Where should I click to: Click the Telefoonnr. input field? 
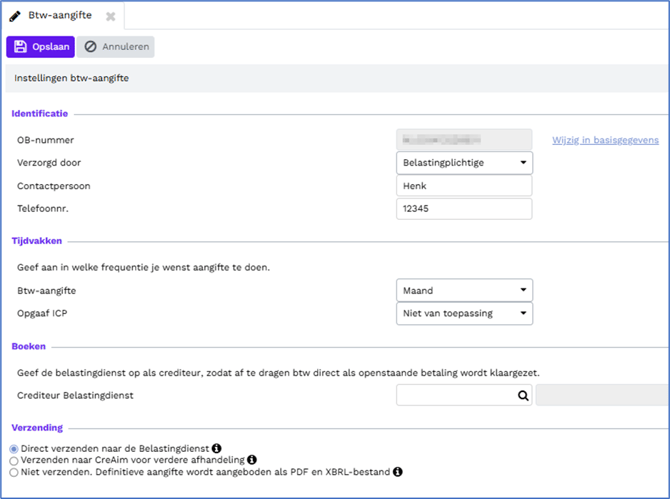pos(464,209)
